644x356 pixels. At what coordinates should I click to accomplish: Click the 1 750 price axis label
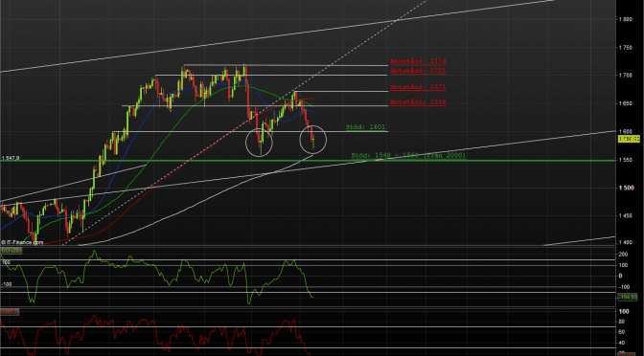pos(625,48)
